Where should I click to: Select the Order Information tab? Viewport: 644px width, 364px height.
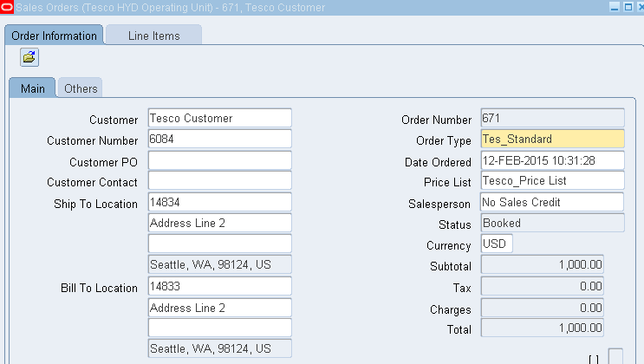point(54,36)
